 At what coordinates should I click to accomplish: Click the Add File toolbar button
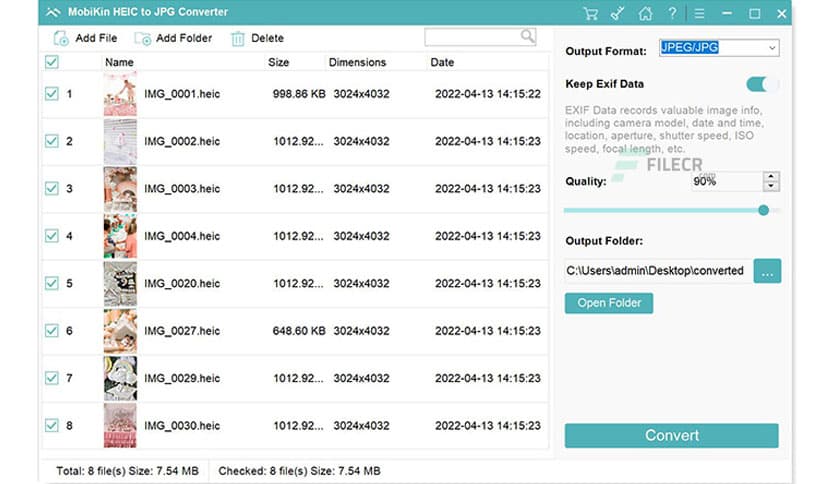(85, 38)
